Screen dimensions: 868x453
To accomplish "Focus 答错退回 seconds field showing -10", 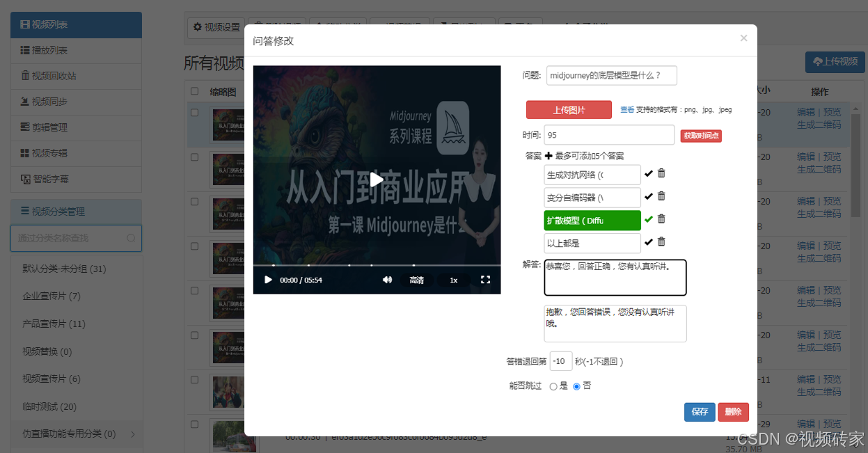I will (561, 361).
